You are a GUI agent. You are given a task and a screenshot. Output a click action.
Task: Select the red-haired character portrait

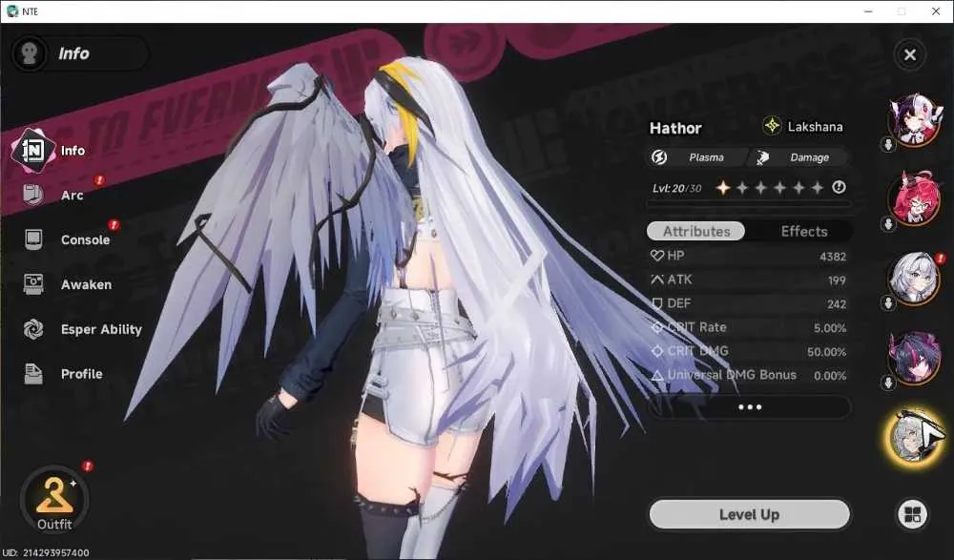click(x=914, y=197)
